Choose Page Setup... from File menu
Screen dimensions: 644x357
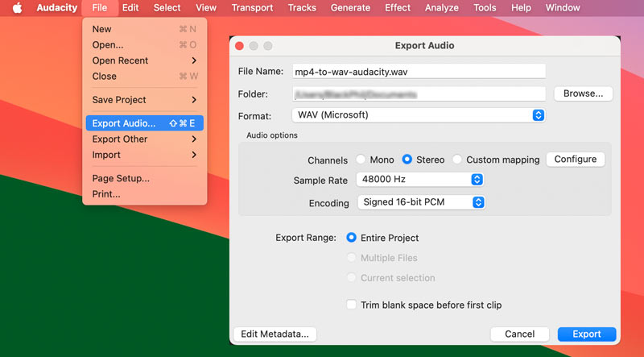point(145,178)
